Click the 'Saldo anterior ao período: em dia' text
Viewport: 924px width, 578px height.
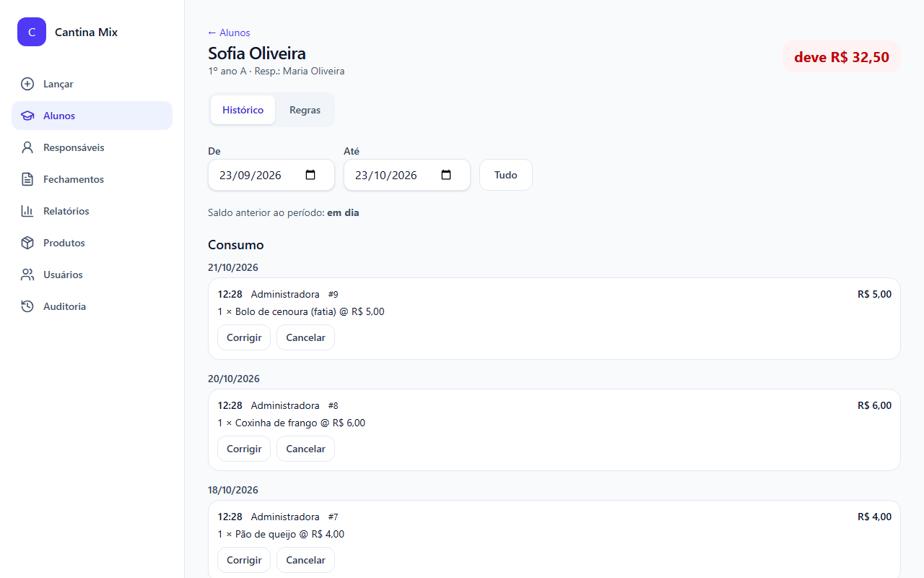283,213
